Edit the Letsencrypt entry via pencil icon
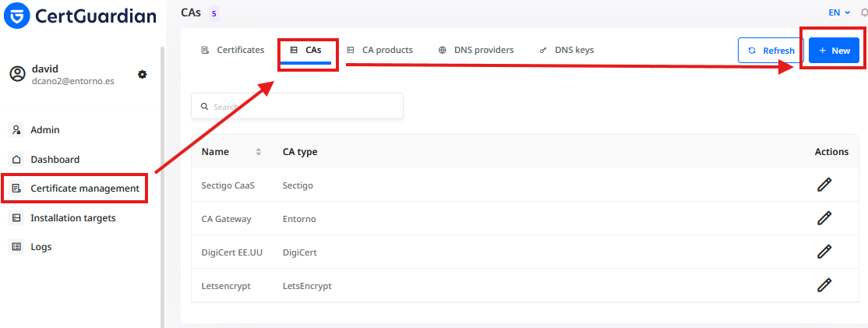The height and width of the screenshot is (328, 868). click(x=824, y=285)
